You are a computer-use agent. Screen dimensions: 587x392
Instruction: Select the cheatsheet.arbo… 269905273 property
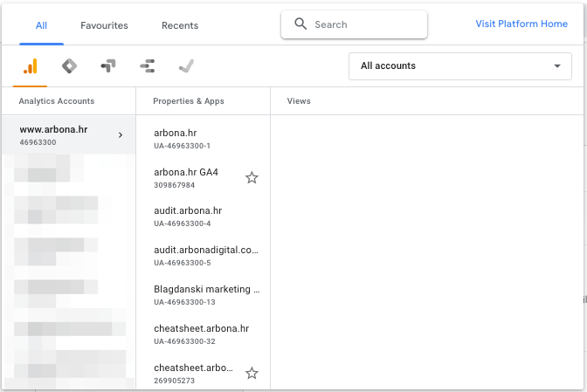click(x=203, y=372)
